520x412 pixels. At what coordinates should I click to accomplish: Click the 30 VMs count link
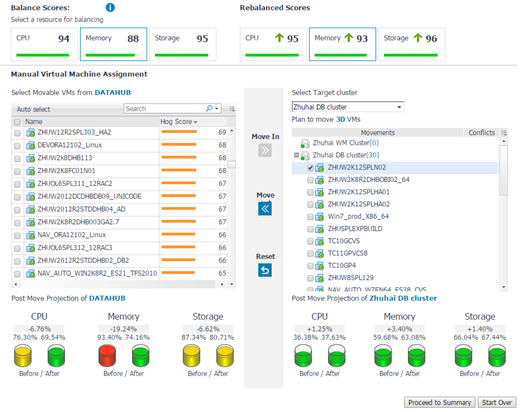[x=340, y=119]
